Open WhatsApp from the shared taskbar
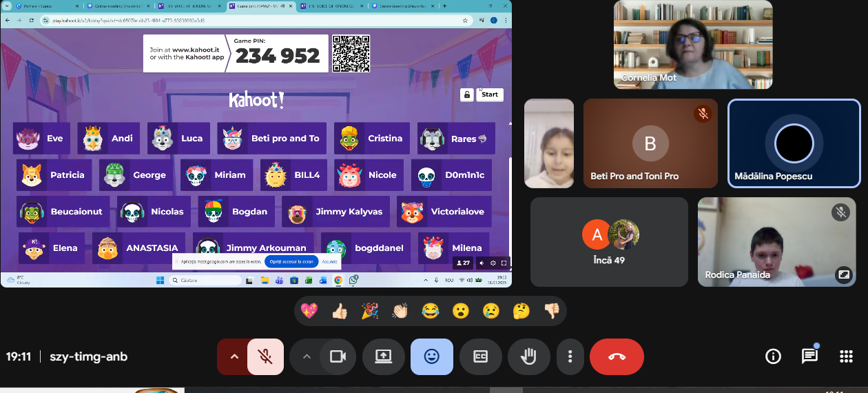868x393 pixels. [x=353, y=280]
